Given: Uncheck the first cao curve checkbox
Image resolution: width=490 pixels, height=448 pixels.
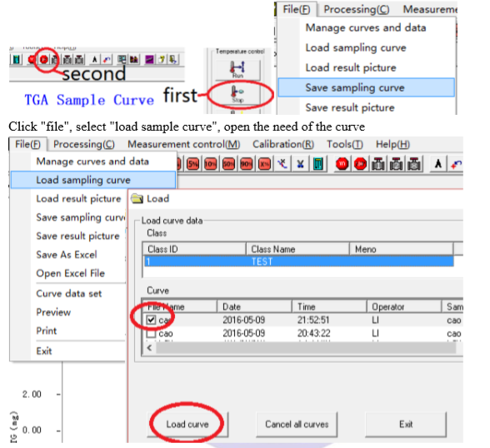Looking at the screenshot, I should (152, 320).
